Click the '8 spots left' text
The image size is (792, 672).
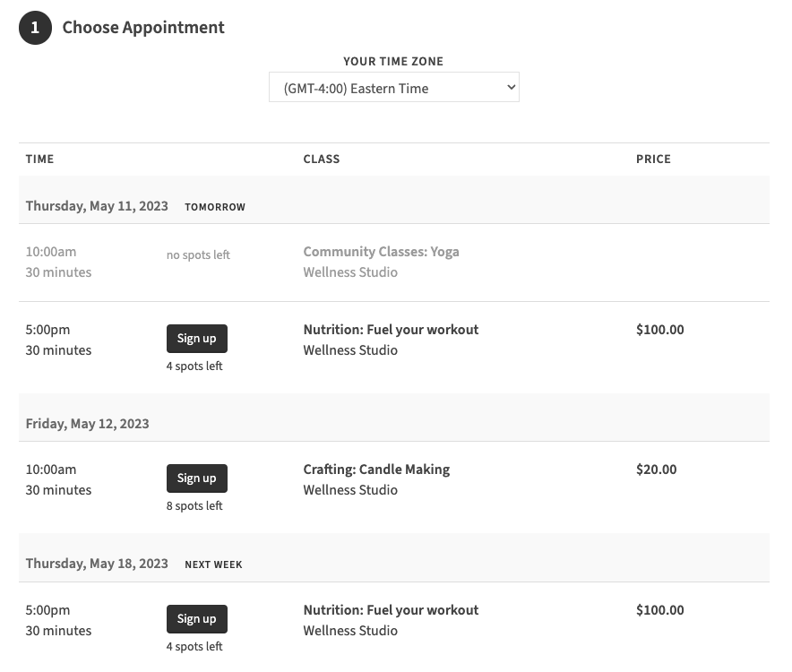194,506
